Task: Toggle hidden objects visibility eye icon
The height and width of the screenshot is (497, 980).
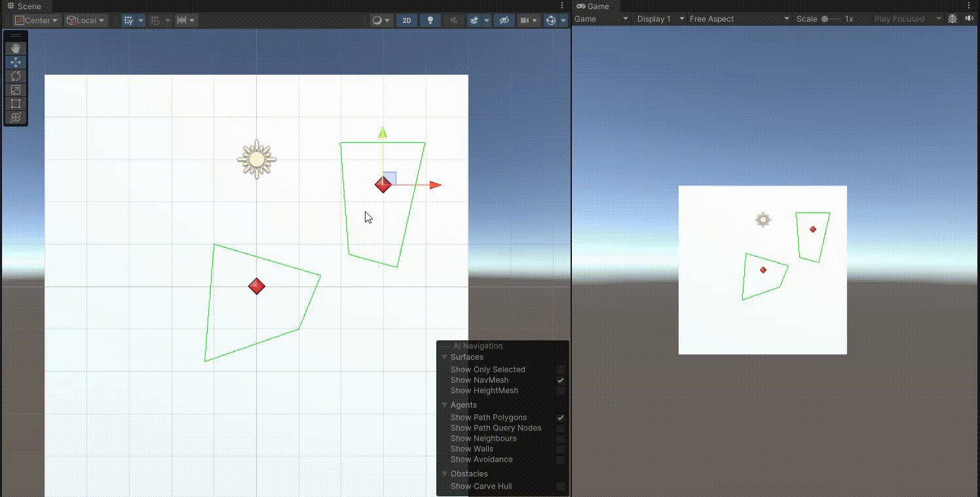Action: tap(504, 20)
